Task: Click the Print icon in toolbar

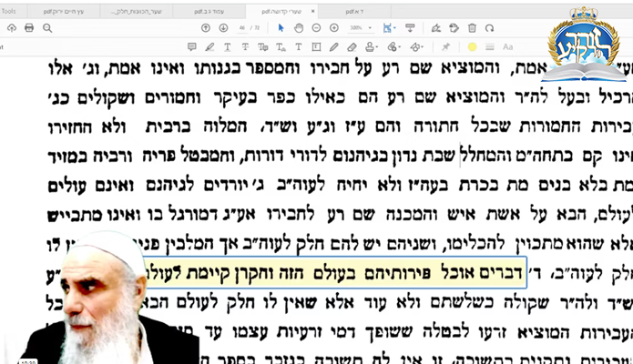Action: [x=30, y=27]
